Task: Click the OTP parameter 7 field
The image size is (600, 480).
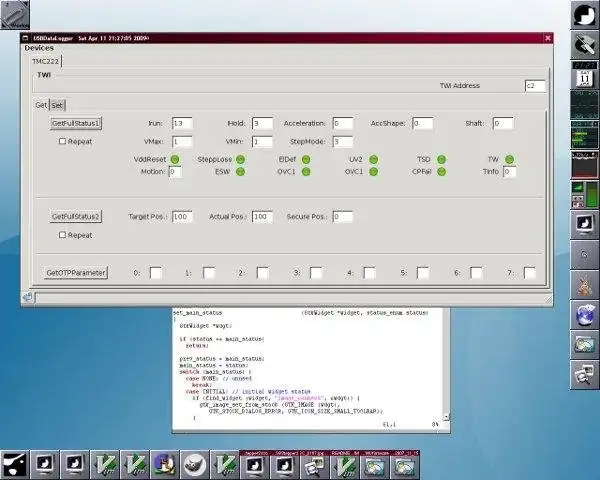Action: [530, 273]
